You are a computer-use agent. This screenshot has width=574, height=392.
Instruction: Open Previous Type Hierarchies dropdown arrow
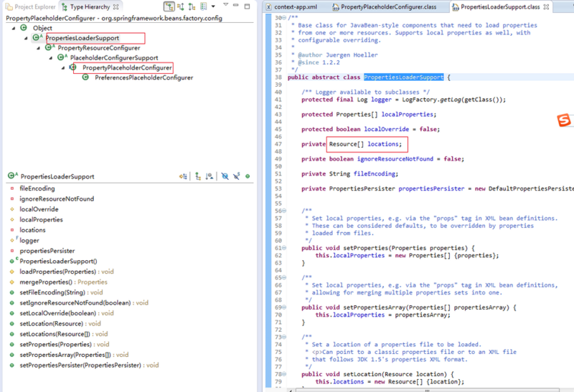[213, 6]
